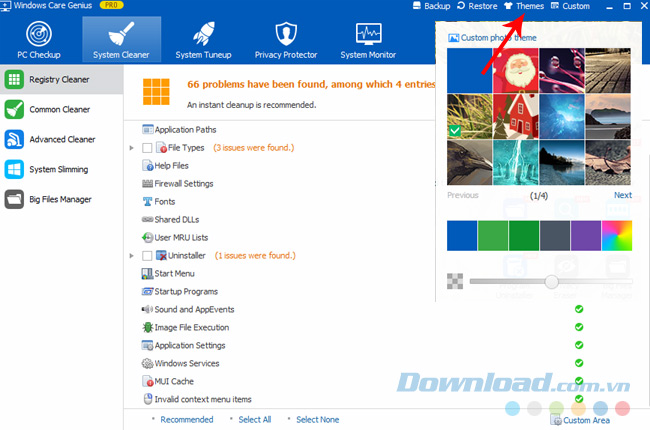
Task: Open Big Files Manager in sidebar
Action: pos(61,199)
